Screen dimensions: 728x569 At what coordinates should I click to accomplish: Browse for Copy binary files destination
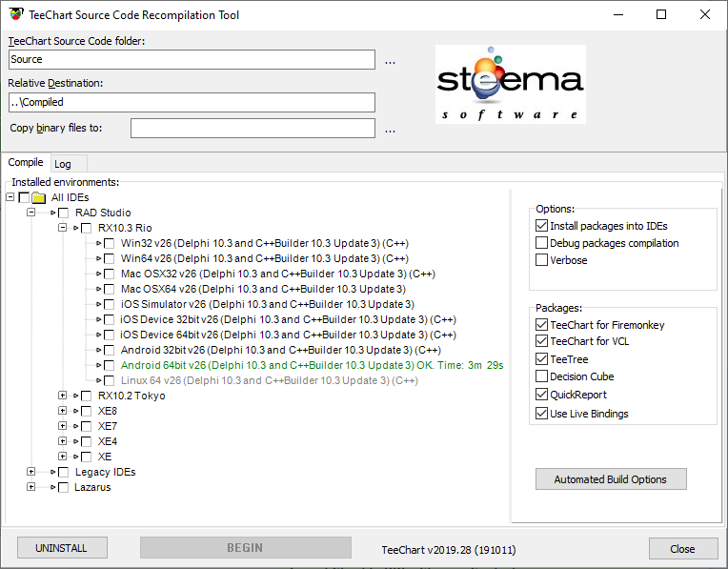390,130
